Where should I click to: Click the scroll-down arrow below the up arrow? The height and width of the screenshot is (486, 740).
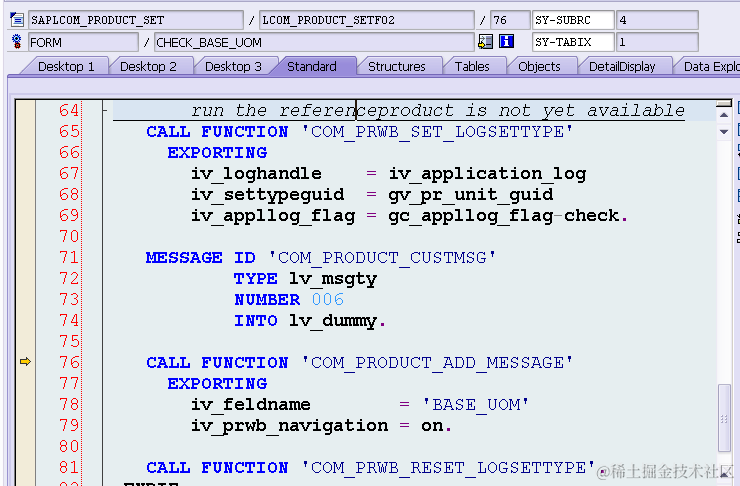click(x=724, y=132)
